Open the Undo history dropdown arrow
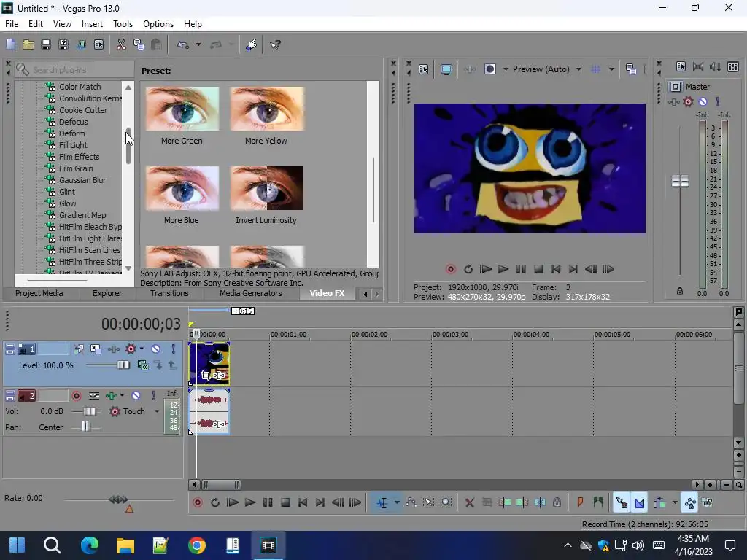 198,44
